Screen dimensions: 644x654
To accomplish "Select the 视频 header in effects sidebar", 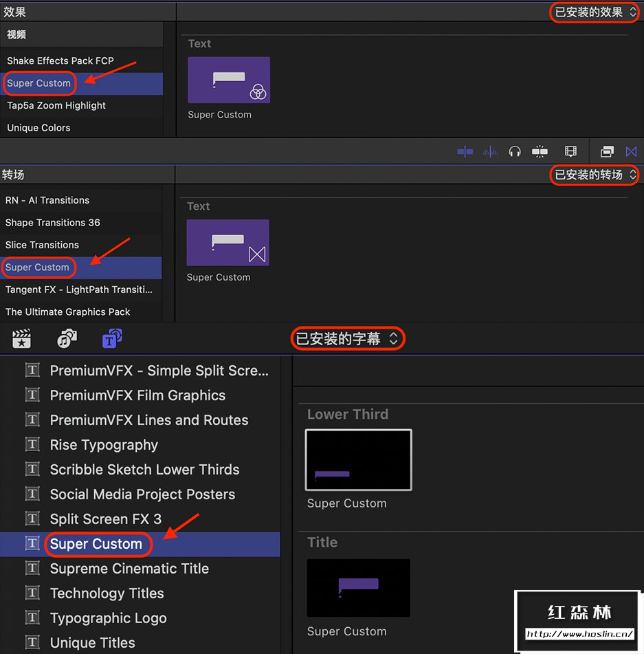I will (82, 34).
